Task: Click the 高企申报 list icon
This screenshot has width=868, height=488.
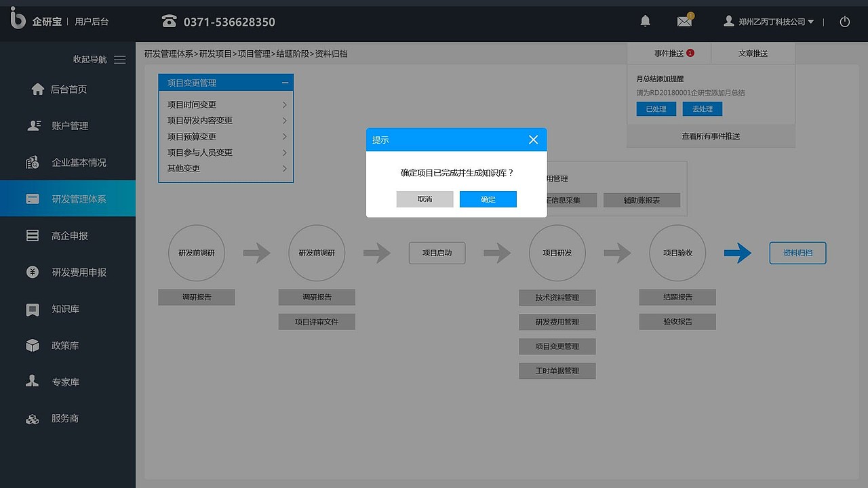Action: (x=33, y=236)
